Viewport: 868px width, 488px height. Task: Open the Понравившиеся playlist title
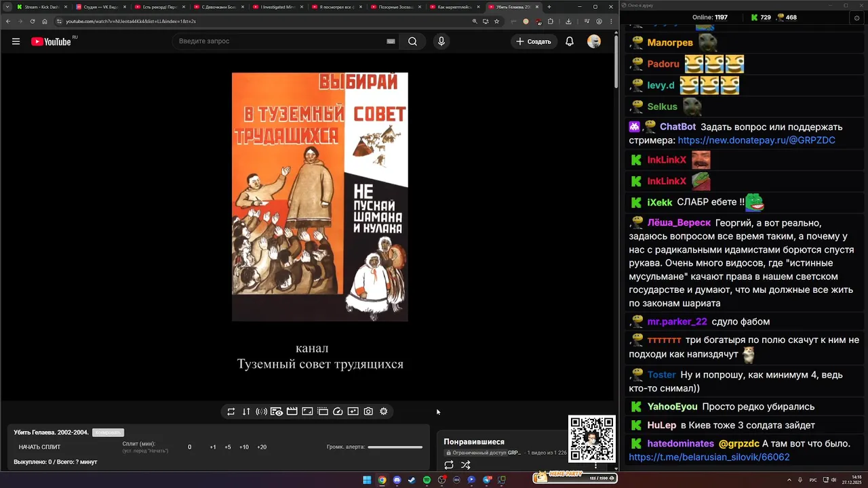pos(474,442)
